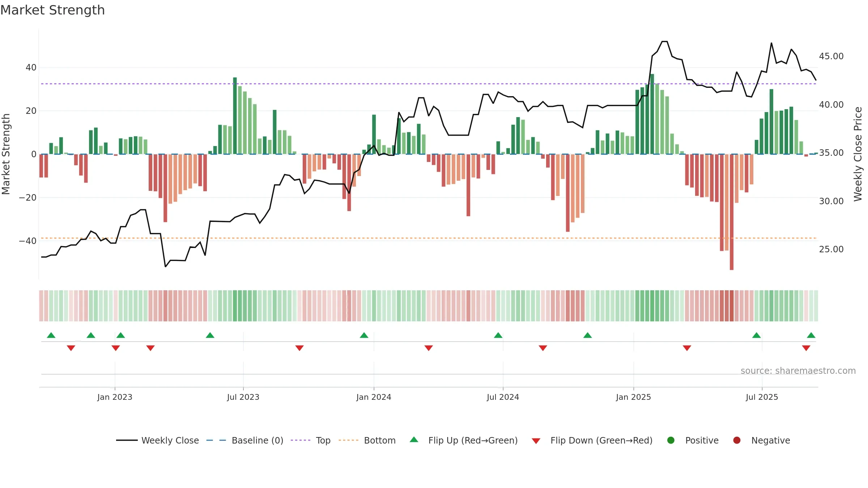Toggle the Weekly Close legend entry
868x488 pixels.
tap(157, 440)
